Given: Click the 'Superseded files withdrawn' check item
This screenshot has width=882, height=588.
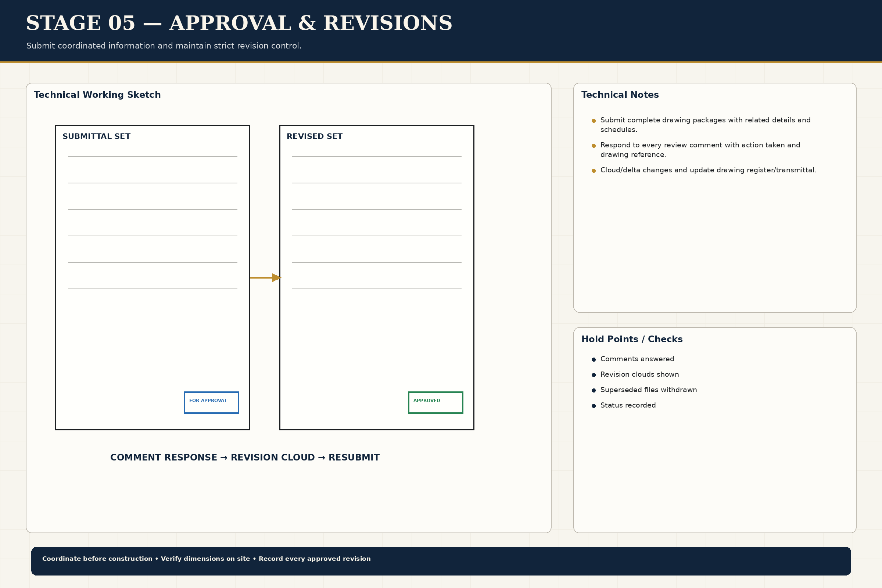Looking at the screenshot, I should point(648,390).
